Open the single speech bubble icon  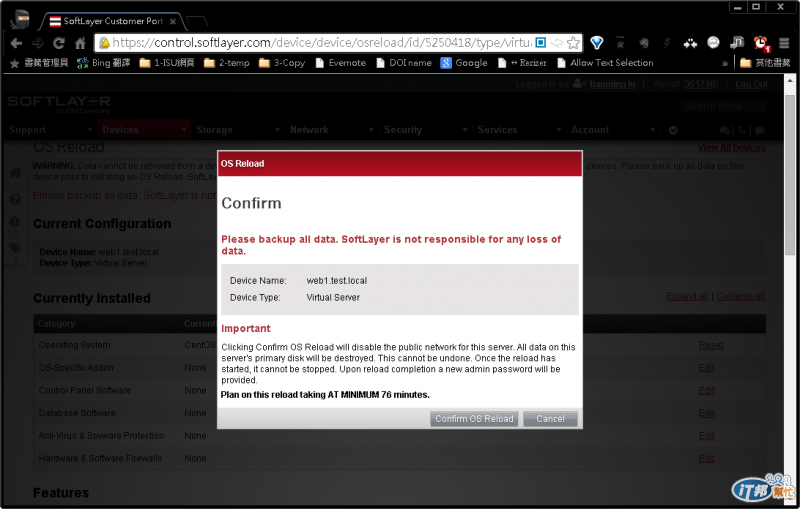759,131
